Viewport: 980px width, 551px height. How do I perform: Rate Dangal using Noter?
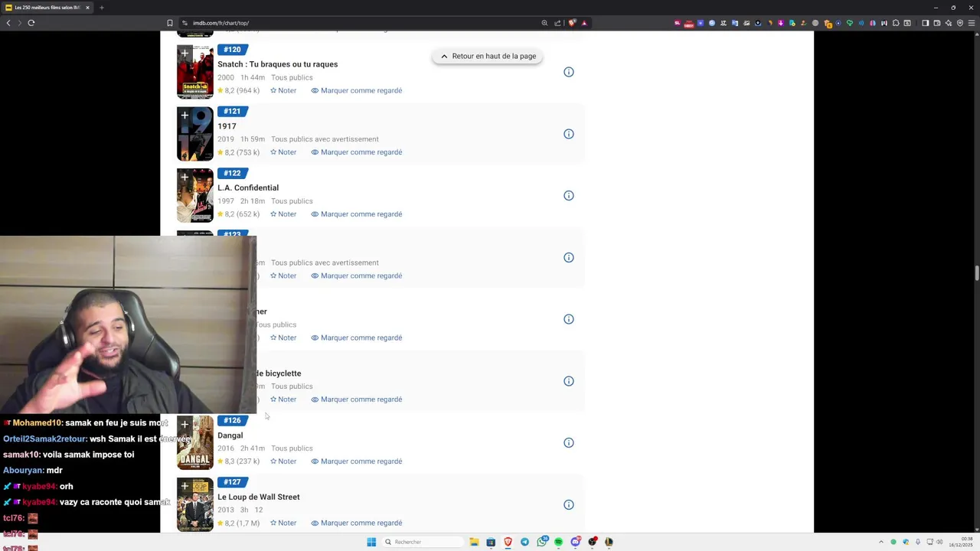[x=283, y=461]
